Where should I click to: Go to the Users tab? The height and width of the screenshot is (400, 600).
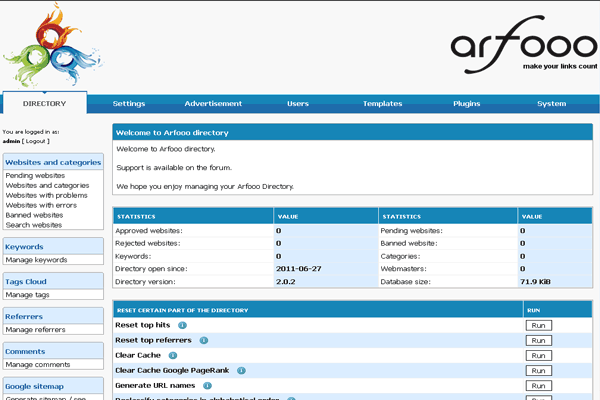(298, 104)
